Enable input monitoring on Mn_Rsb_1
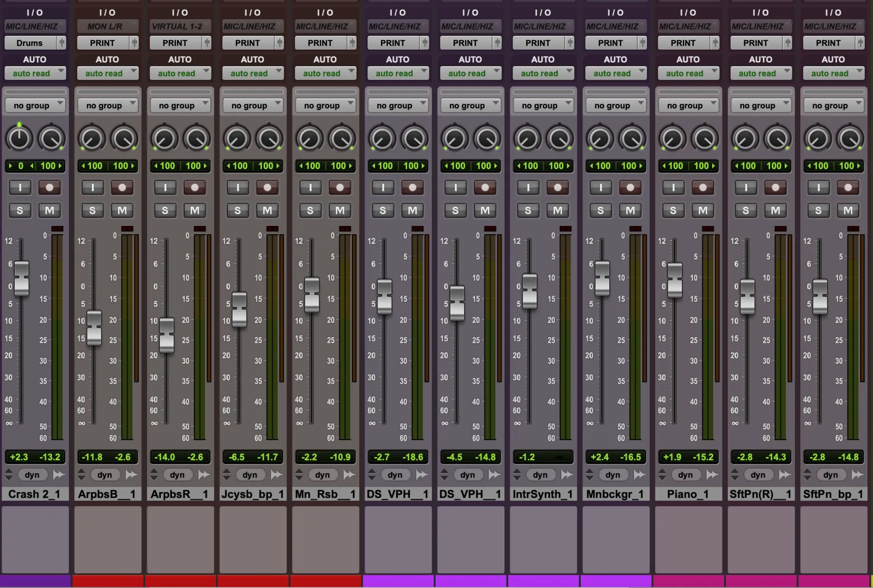The image size is (873, 588). [x=310, y=187]
